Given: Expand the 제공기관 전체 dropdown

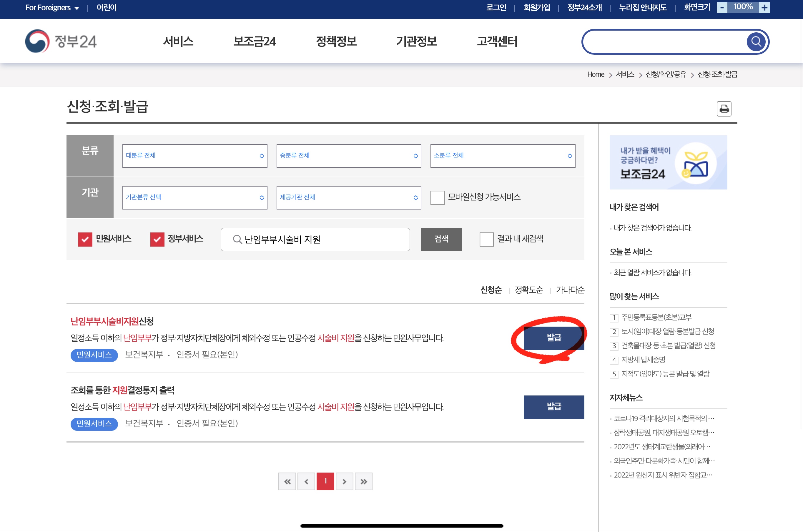Looking at the screenshot, I should 348,197.
